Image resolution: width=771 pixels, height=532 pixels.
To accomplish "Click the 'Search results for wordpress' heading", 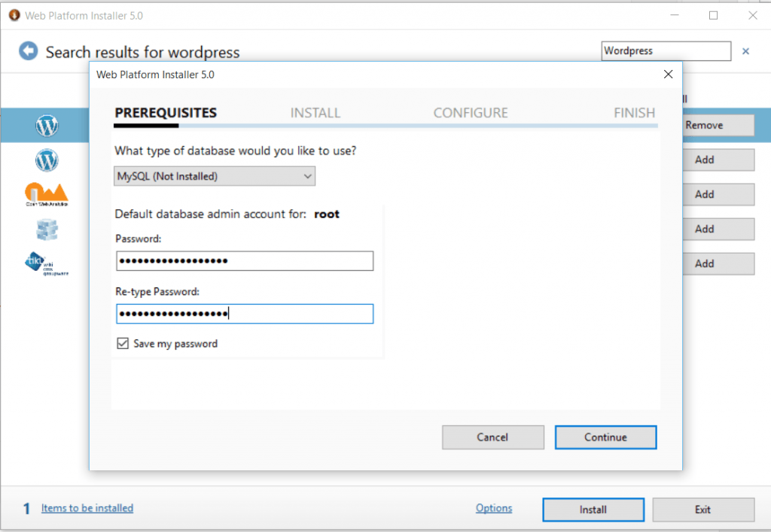I will click(x=142, y=52).
